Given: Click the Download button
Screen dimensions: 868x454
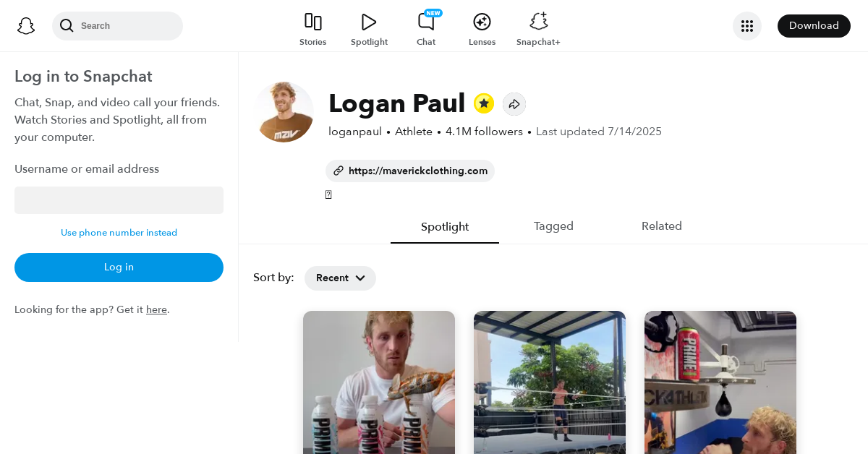Looking at the screenshot, I should (x=814, y=26).
